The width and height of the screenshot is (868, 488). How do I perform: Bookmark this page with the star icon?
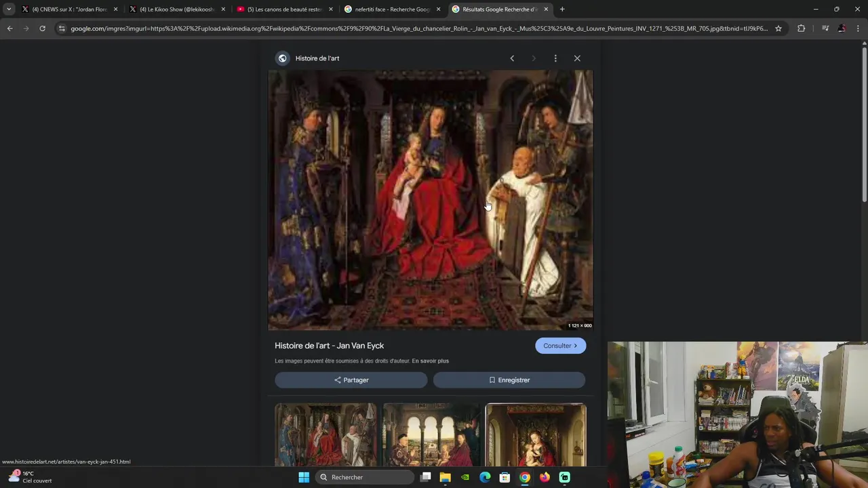pyautogui.click(x=778, y=28)
